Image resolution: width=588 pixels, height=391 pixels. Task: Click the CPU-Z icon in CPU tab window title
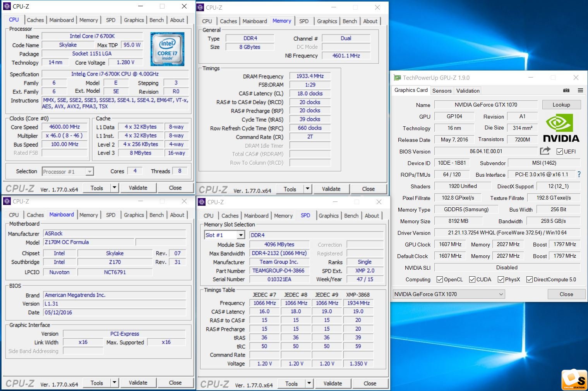(x=7, y=6)
